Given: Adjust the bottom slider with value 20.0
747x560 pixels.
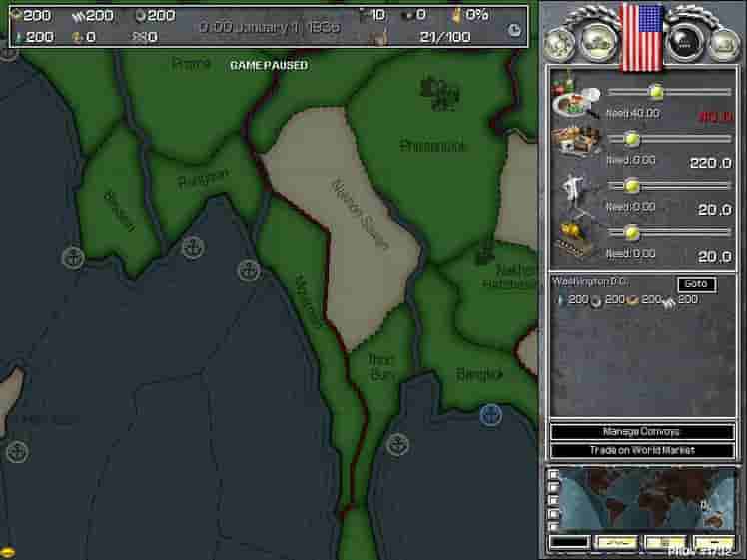Looking at the screenshot, I should [669, 232].
